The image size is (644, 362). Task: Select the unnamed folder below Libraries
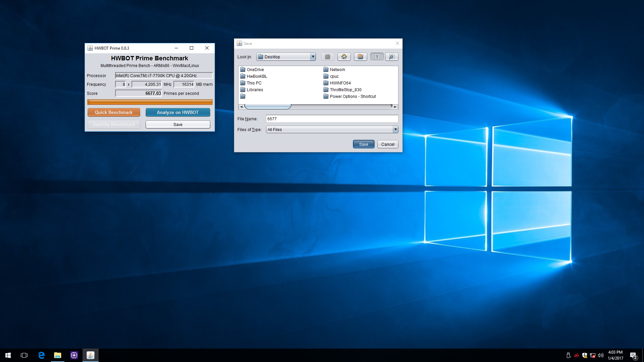point(243,96)
